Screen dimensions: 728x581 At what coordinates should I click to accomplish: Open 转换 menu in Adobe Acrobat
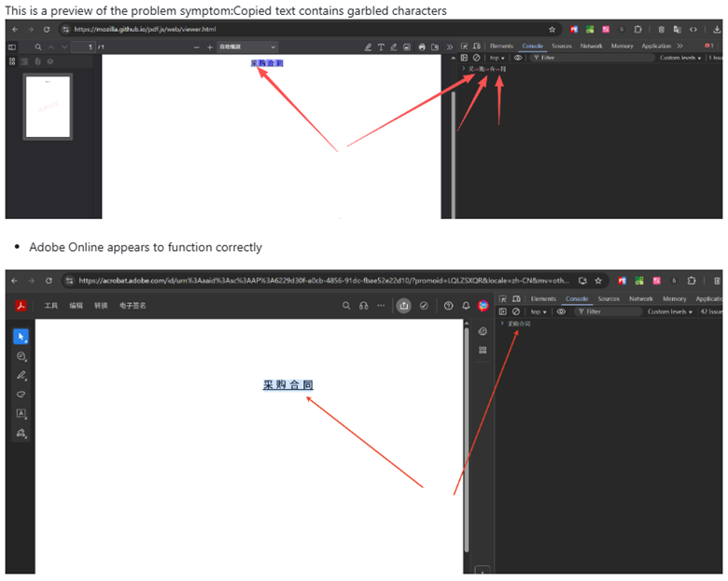pos(101,305)
